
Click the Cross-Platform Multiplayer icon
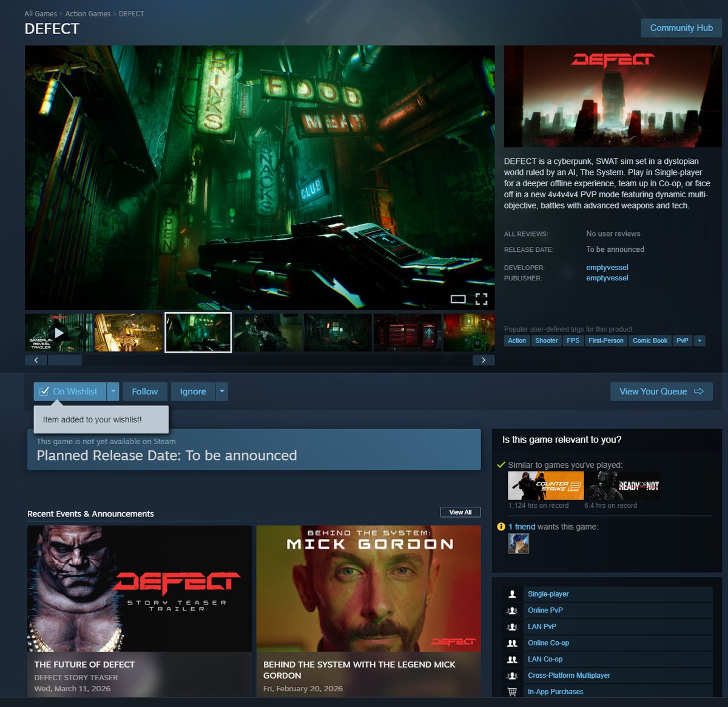tap(512, 675)
